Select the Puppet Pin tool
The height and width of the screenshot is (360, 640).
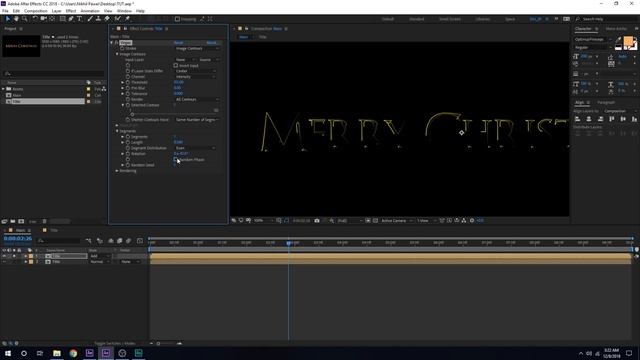127,19
